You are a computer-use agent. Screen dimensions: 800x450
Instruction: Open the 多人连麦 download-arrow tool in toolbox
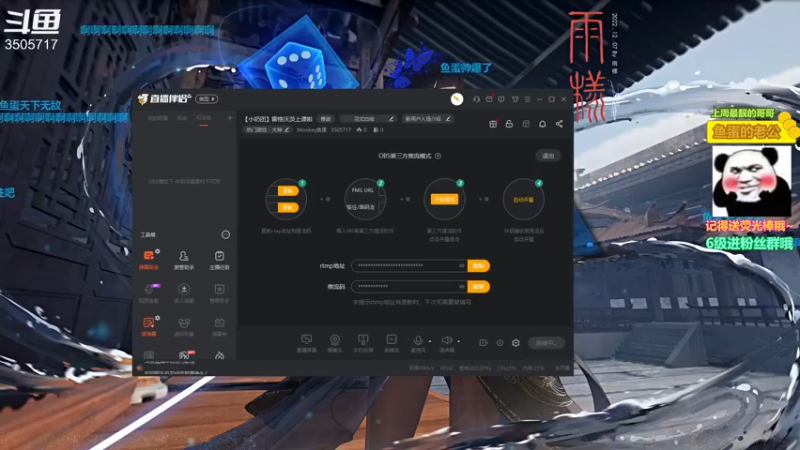184,293
